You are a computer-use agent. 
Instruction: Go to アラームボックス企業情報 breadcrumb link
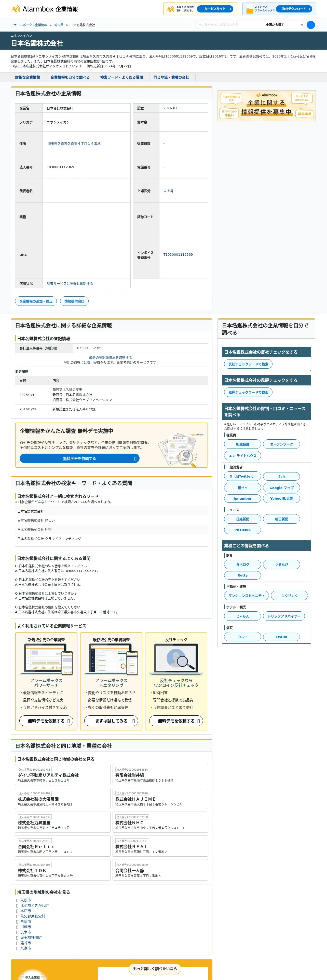point(29,25)
